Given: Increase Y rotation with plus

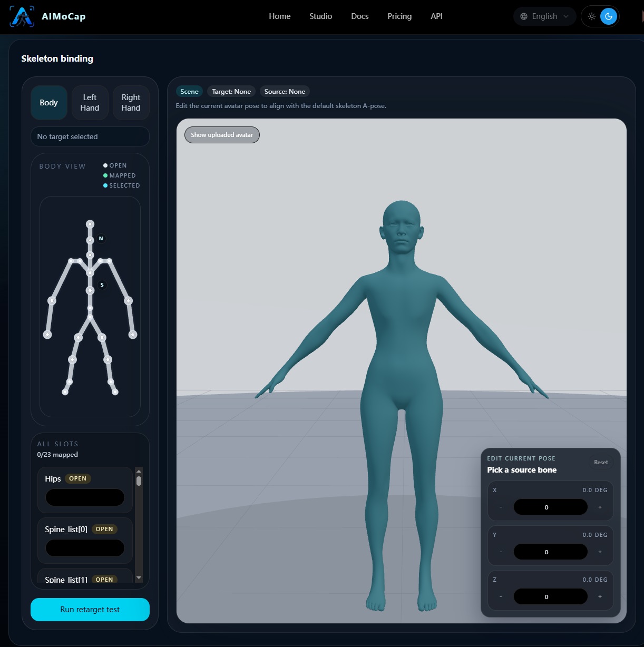Looking at the screenshot, I should tap(600, 552).
